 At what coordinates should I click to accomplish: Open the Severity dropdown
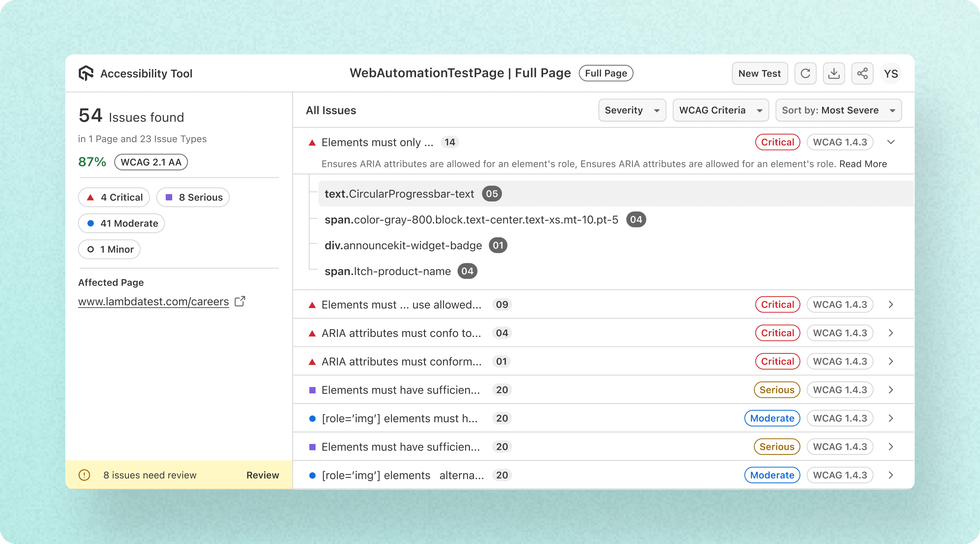pyautogui.click(x=632, y=110)
